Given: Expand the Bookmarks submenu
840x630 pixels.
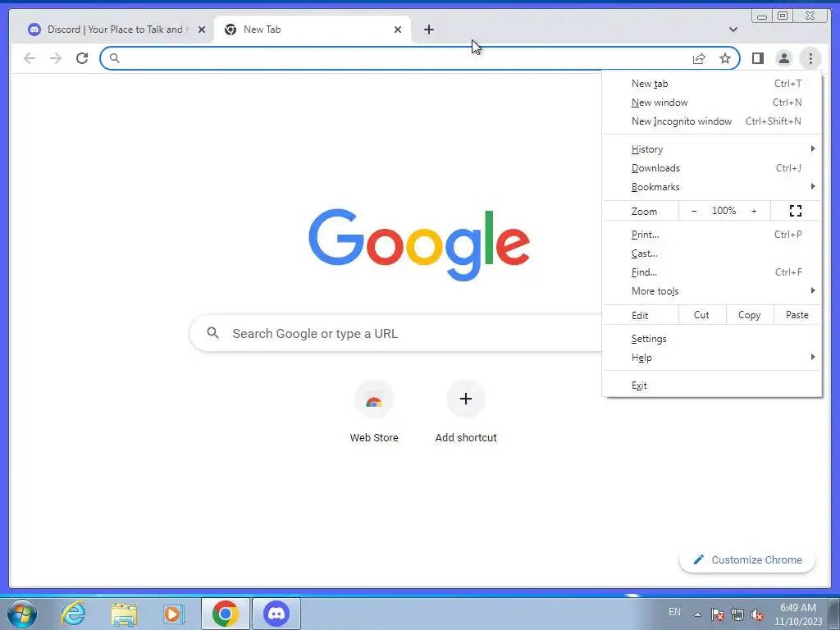Looking at the screenshot, I should tap(712, 186).
